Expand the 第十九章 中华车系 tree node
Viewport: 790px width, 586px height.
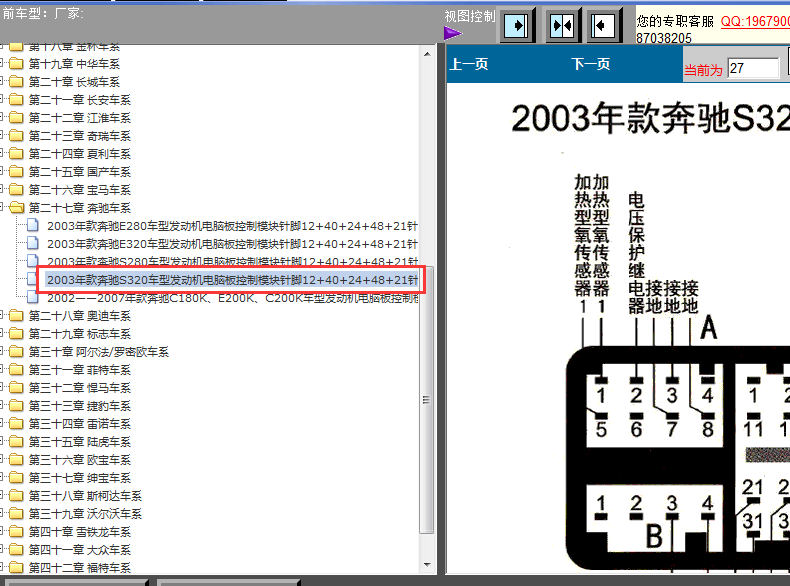coord(2,63)
